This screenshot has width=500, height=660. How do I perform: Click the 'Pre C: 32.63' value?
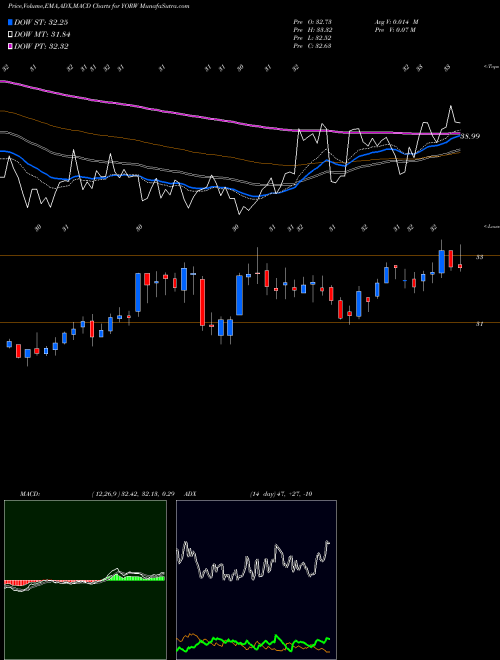coord(312,46)
